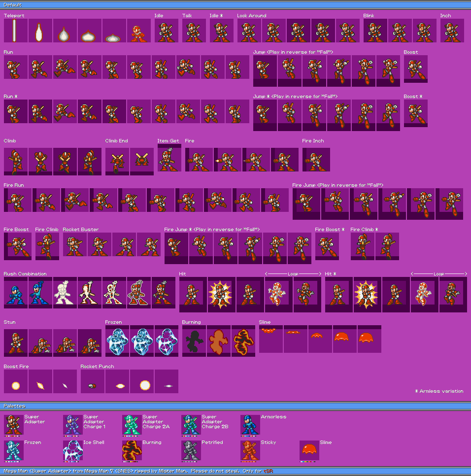This screenshot has width=471, height=476.
Task: Select the first Climb End frame
Action: click(117, 162)
